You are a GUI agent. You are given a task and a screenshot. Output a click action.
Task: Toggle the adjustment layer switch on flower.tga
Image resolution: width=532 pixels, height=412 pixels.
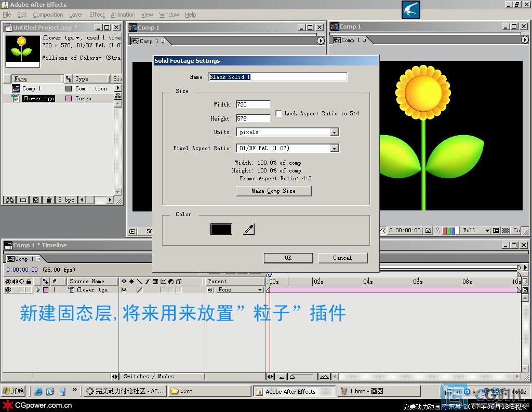click(171, 290)
